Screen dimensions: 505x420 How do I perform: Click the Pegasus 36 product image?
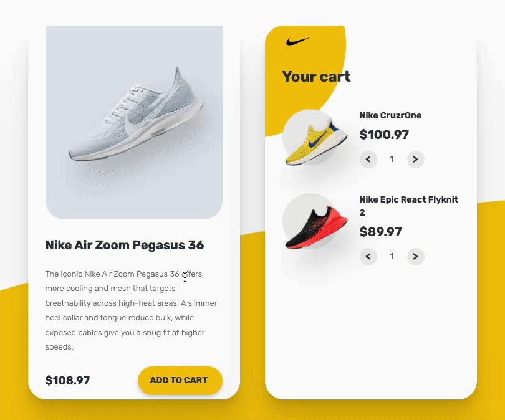(x=134, y=122)
